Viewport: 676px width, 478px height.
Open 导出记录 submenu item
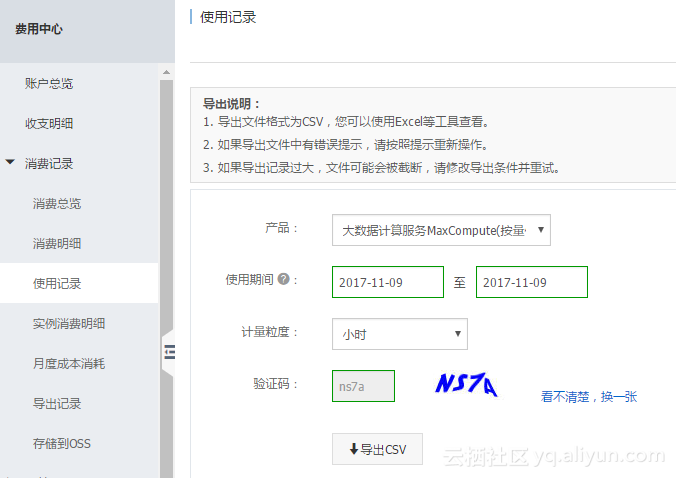[x=57, y=404]
